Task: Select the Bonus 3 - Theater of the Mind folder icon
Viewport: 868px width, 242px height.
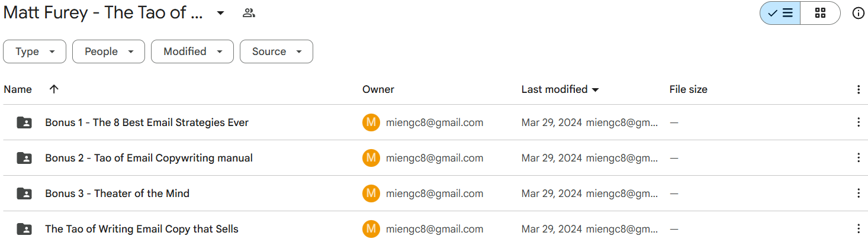Action: pos(24,193)
